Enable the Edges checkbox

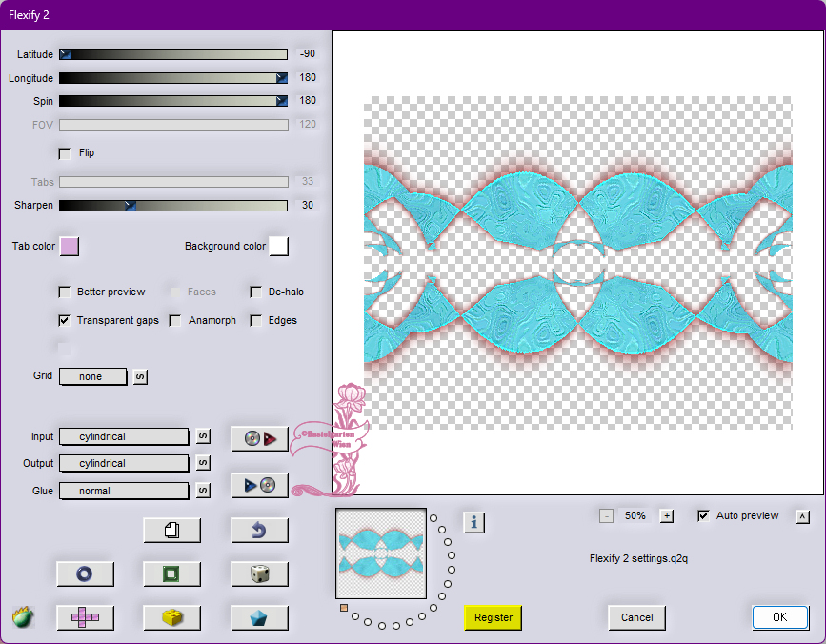coord(256,321)
